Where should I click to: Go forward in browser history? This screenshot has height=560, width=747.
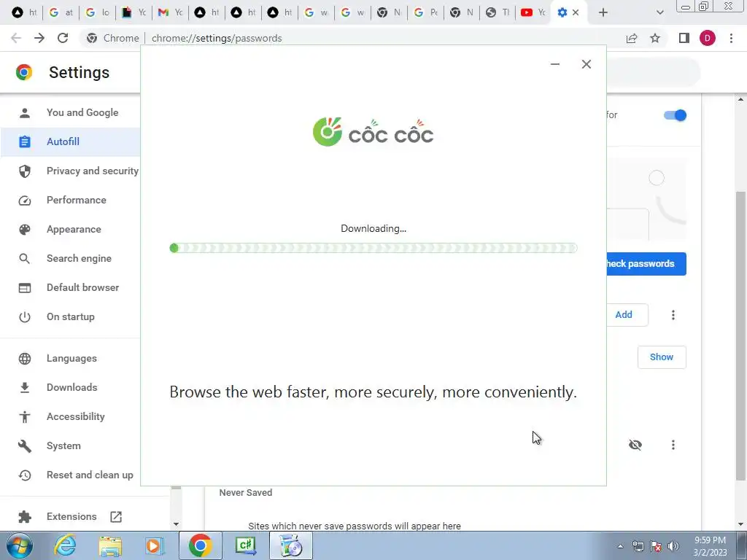[39, 38]
